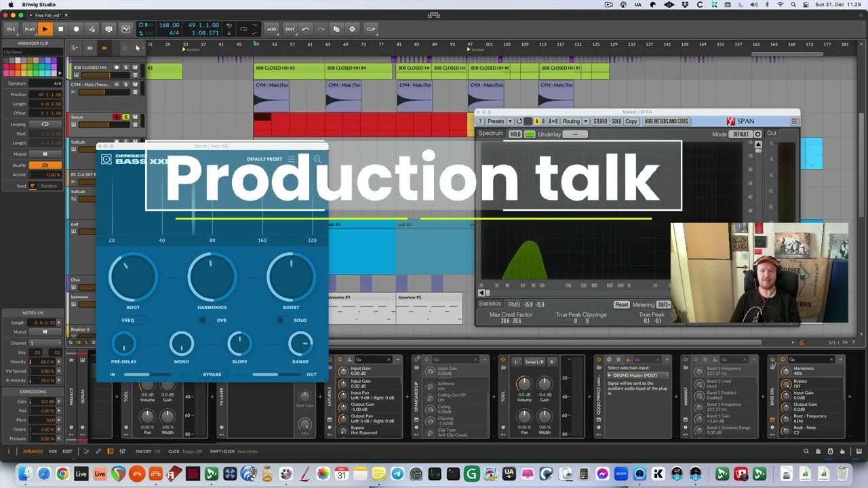Screen dimensions: 868x488
Task: Switch to the EDIT view tab
Action: 68,451
